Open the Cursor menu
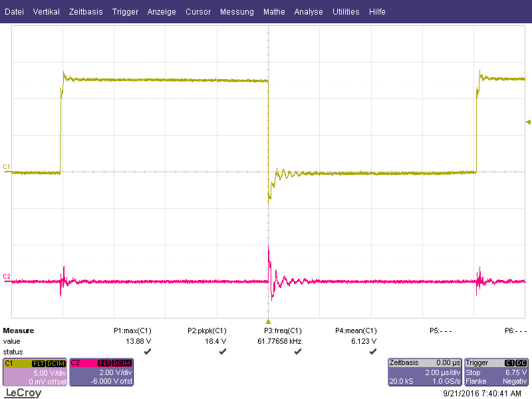Image resolution: width=532 pixels, height=399 pixels. 198,12
